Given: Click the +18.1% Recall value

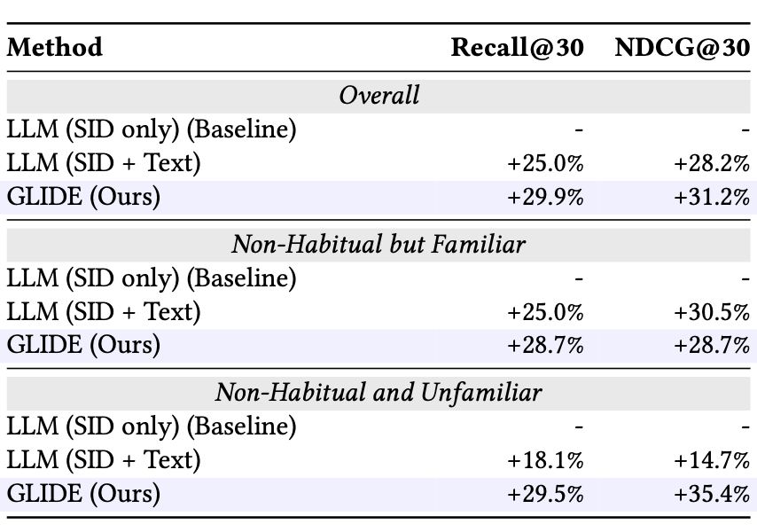Looking at the screenshot, I should coord(545,460).
